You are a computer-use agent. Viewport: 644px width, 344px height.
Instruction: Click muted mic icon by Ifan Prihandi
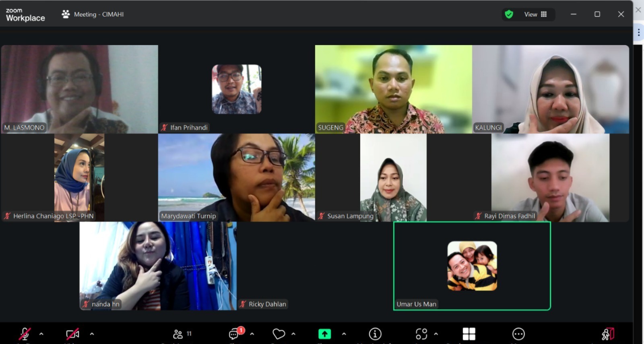click(x=164, y=128)
